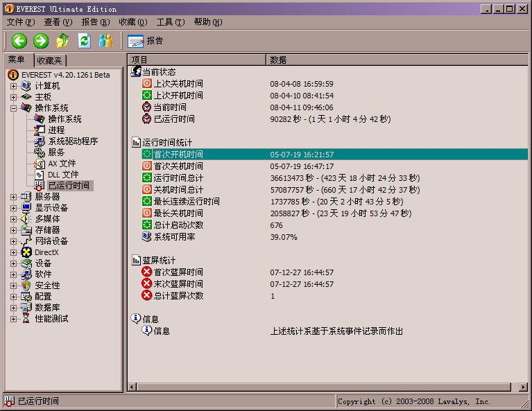Open the 查看(V) menu
The image size is (532, 411).
pos(58,22)
